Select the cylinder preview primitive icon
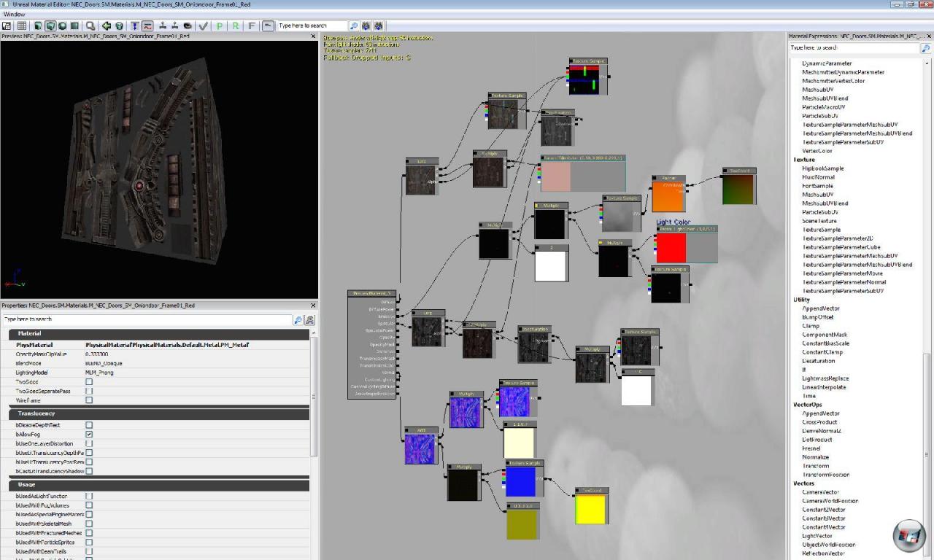Viewport: 934px width, 560px height. pos(37,26)
